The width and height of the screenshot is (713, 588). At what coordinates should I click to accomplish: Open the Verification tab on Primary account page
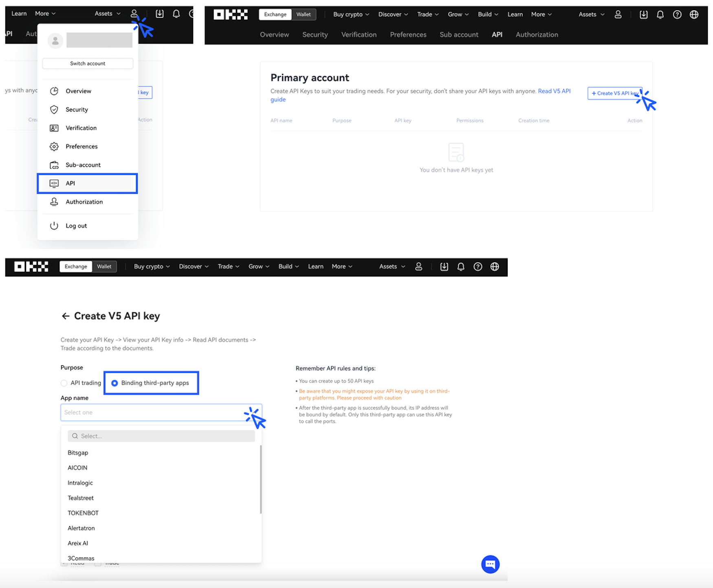[x=359, y=35]
